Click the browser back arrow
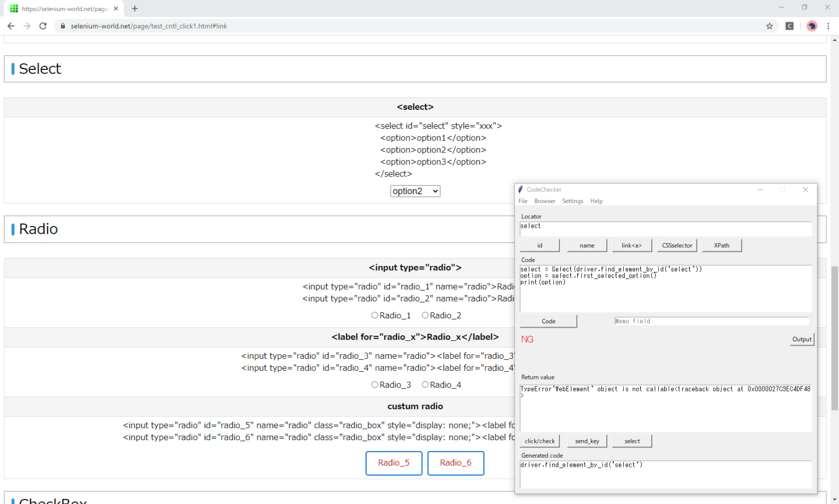This screenshot has width=839, height=504. (x=11, y=26)
